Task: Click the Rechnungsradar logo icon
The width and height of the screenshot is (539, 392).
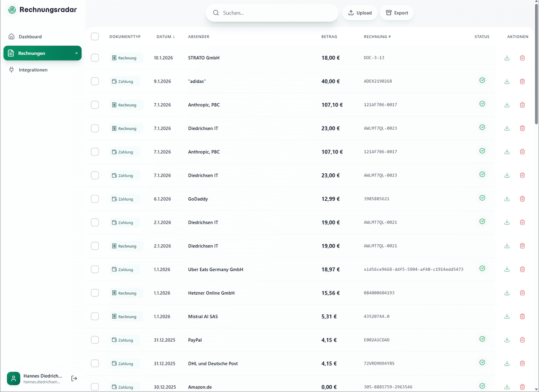Action: [x=12, y=9]
